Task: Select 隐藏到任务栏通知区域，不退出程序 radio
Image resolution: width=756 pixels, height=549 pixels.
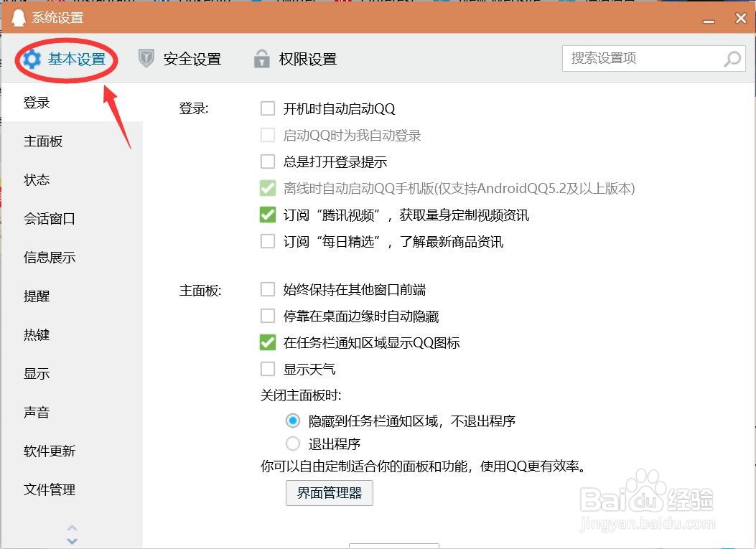Action: (x=293, y=421)
